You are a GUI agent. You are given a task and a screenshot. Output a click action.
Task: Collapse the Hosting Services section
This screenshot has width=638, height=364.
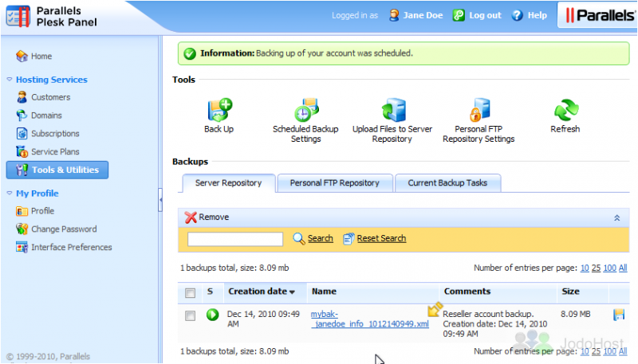pos(10,79)
